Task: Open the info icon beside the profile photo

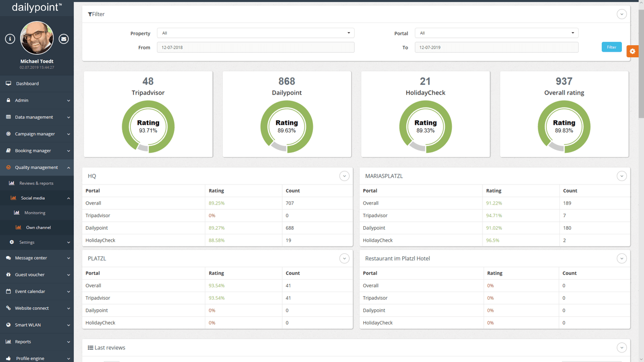Action: pyautogui.click(x=10, y=38)
